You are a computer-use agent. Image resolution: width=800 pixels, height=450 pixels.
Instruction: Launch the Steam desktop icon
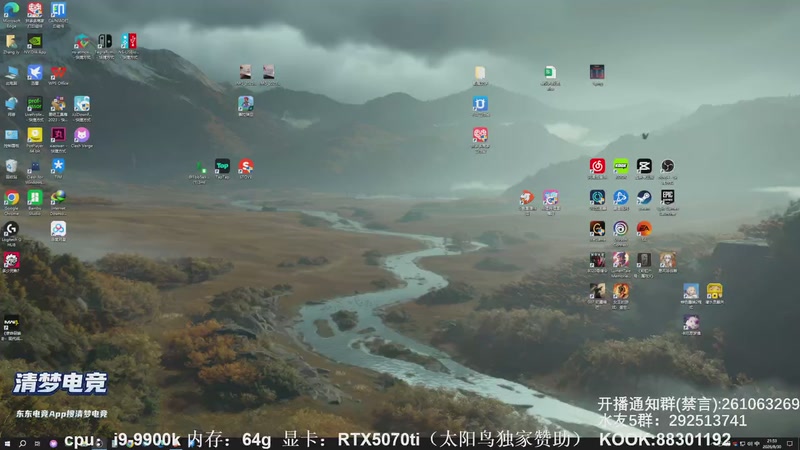[644, 197]
